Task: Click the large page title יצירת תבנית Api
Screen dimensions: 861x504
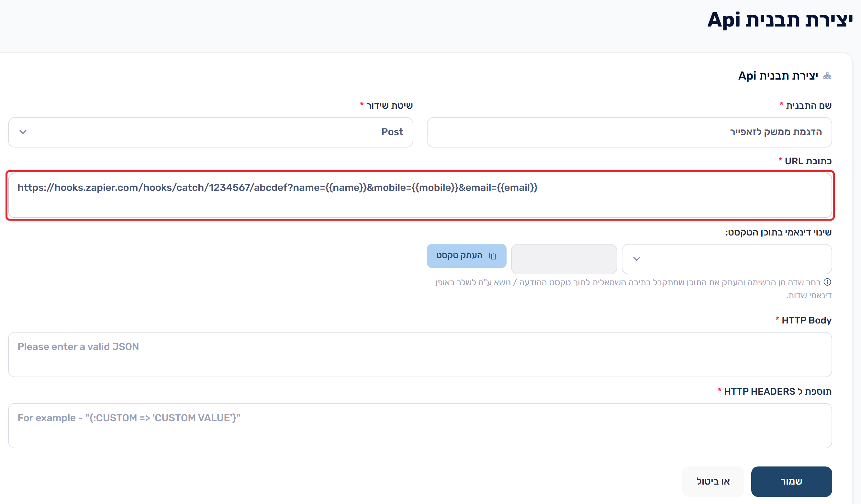Action: (780, 20)
